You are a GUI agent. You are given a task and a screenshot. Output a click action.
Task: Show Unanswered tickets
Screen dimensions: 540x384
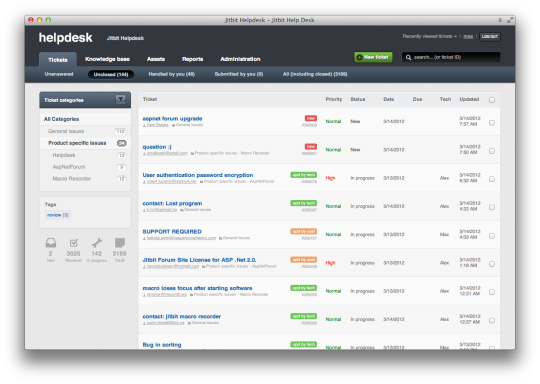[x=59, y=74]
